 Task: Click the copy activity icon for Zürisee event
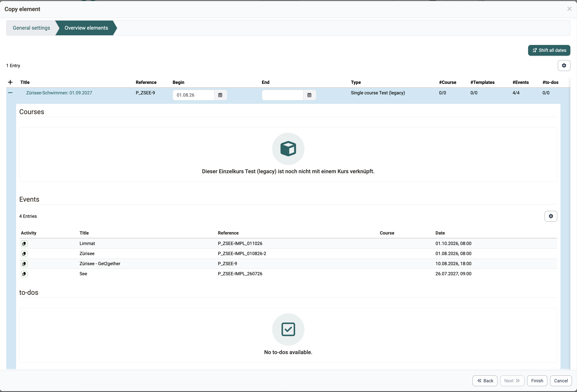click(x=24, y=254)
